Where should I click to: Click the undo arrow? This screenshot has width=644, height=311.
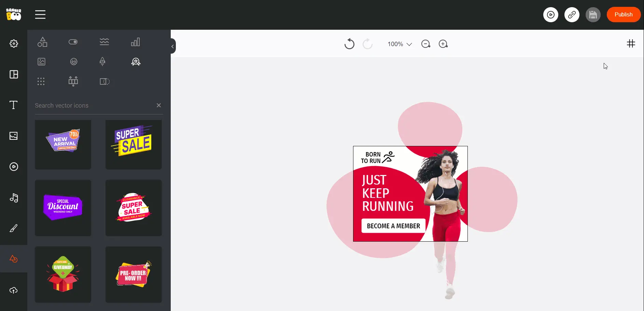tap(349, 44)
